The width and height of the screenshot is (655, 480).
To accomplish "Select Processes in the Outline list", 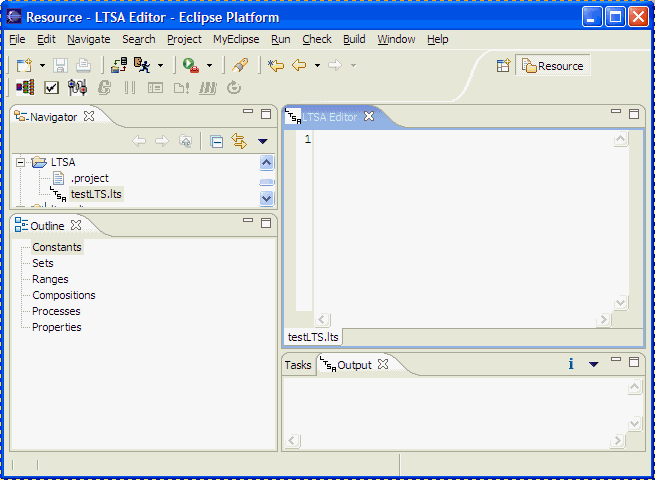I will pos(56,311).
